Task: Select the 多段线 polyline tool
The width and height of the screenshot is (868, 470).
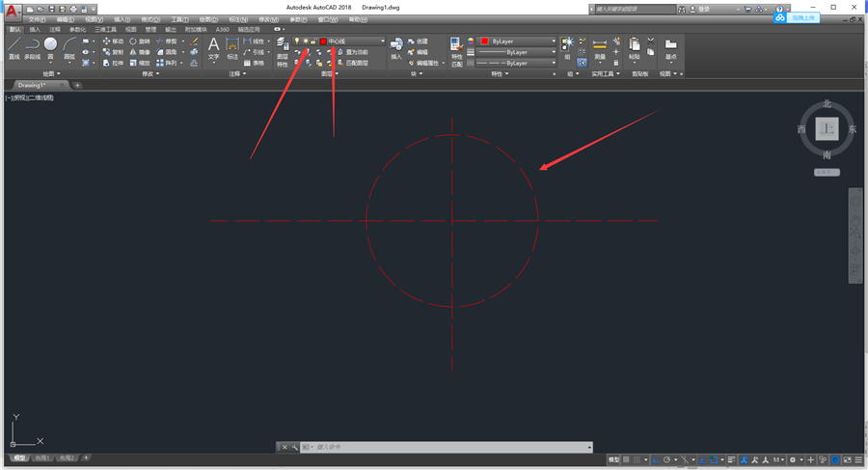Action: pos(32,48)
